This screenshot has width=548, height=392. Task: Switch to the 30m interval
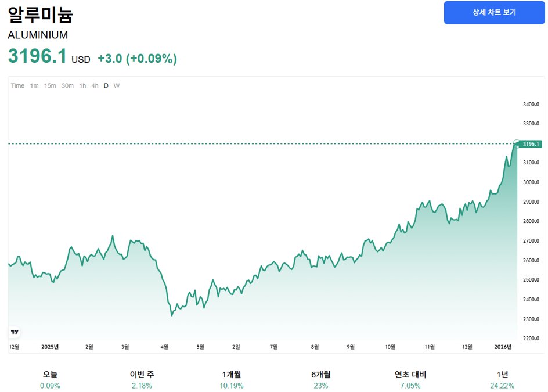[x=67, y=86]
